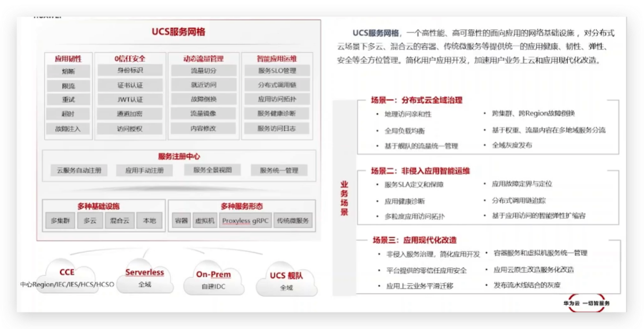This screenshot has height=329, width=644.
Task: Click the 熔断 box under 应用韧性
Action: pyautogui.click(x=68, y=71)
